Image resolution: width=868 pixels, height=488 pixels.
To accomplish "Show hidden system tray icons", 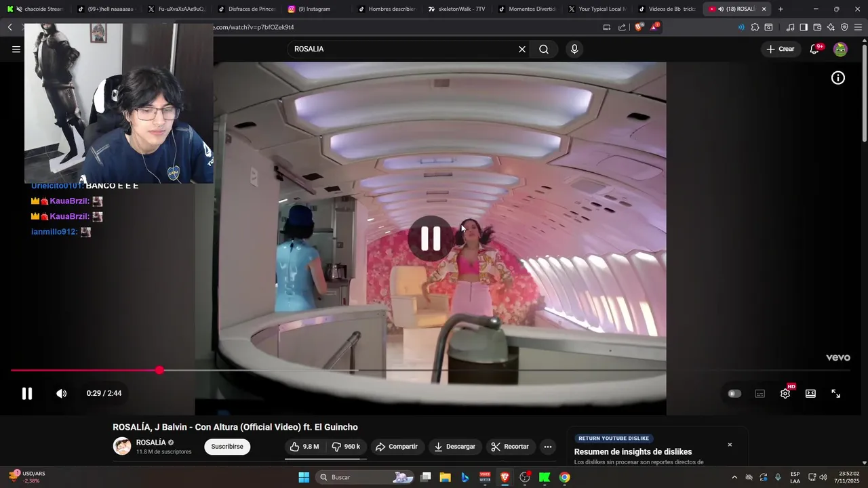I will [734, 477].
